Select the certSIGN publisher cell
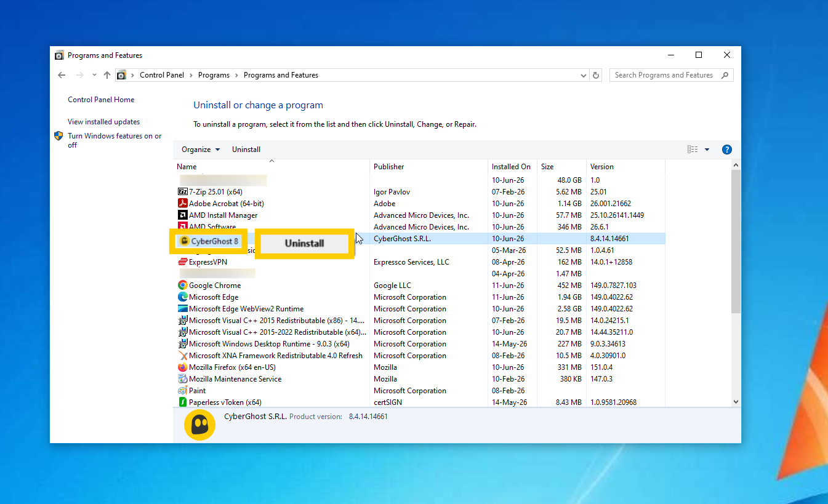Screen dimensions: 828x504 387,402
